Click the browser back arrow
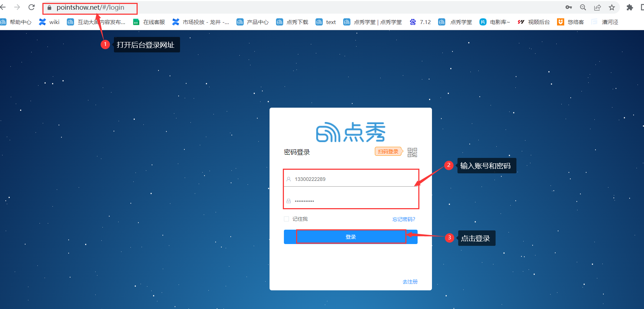Viewport: 644px width, 309px height. point(3,7)
